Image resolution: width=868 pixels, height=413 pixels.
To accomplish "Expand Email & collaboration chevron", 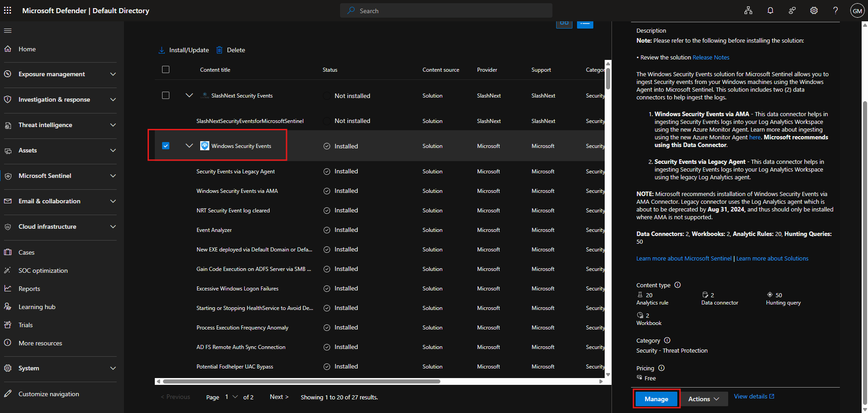I will (x=113, y=201).
